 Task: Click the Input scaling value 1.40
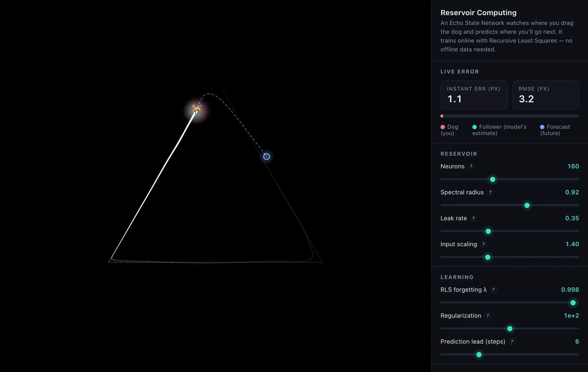click(x=572, y=244)
